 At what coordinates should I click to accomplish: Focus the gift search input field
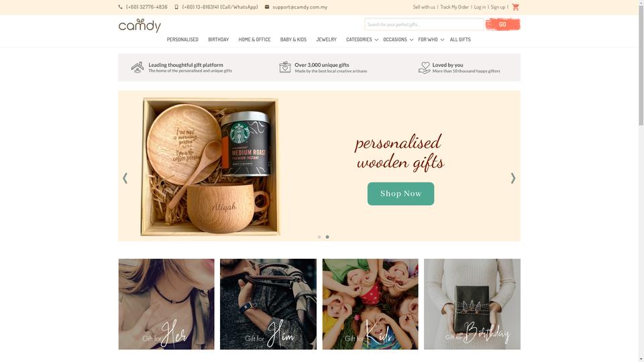pyautogui.click(x=424, y=24)
